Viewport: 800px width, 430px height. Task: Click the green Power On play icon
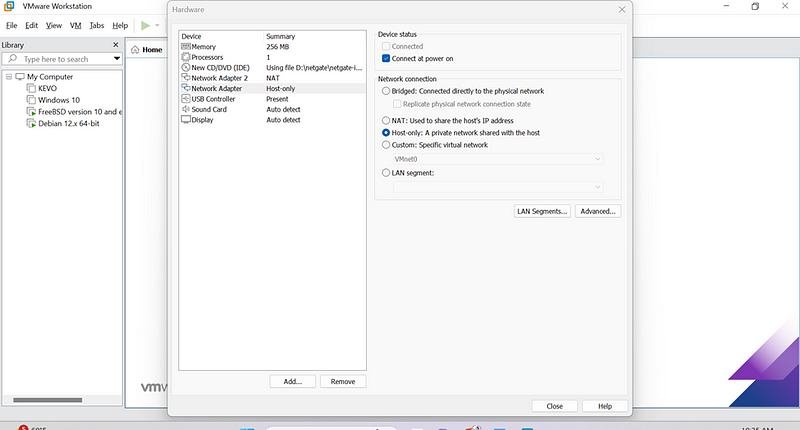145,26
